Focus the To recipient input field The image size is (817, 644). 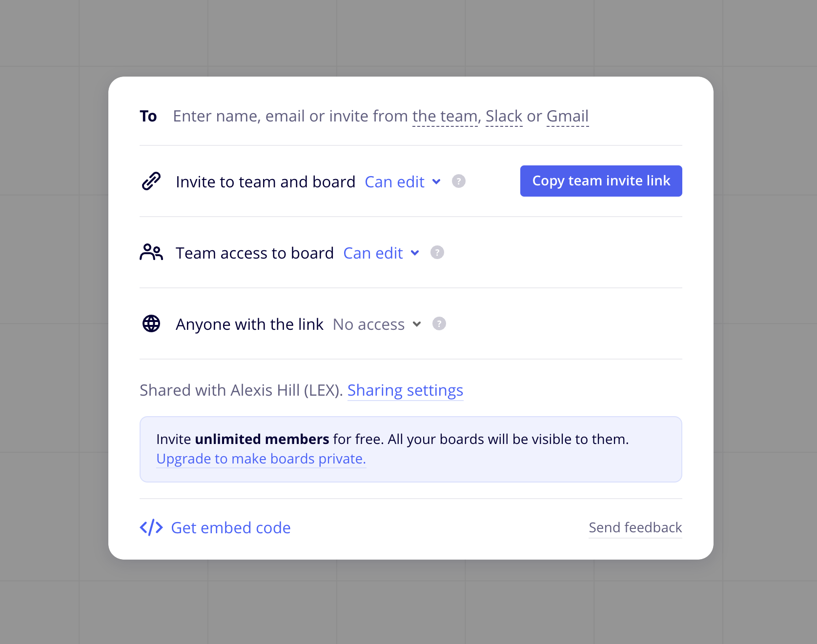288,116
